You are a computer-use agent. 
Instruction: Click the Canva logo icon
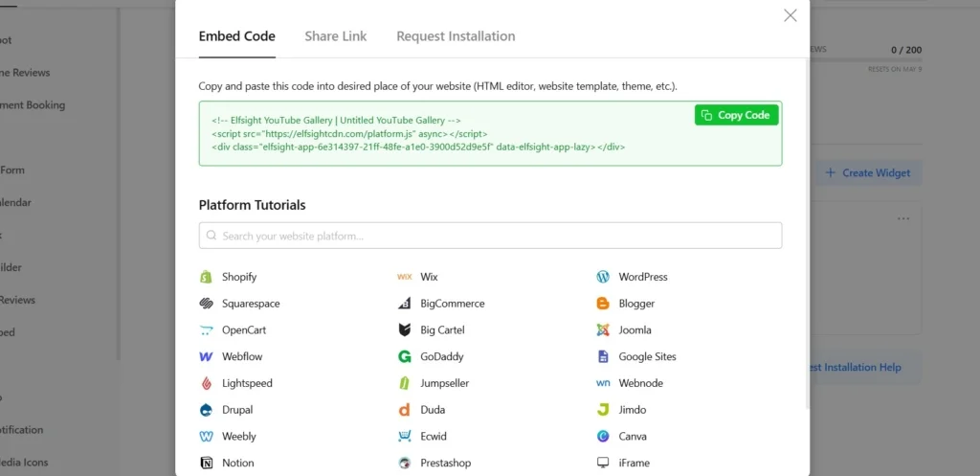(603, 437)
